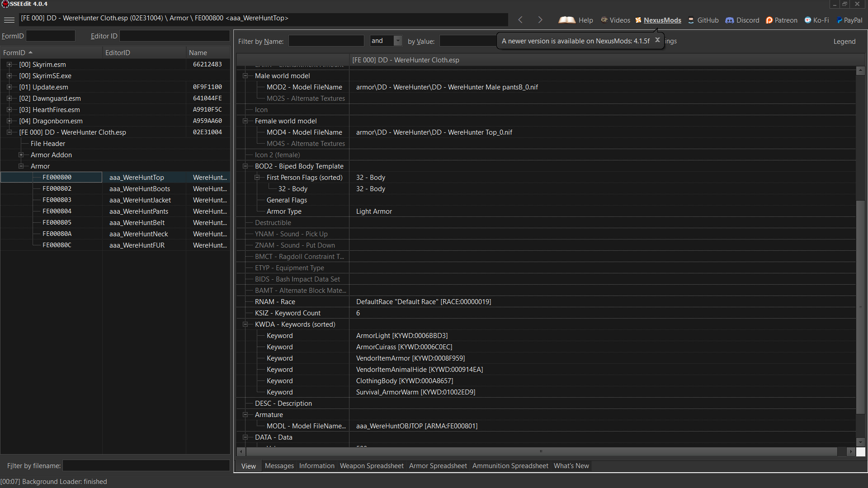Sort by Name column header
Viewport: 868px width, 488px height.
coord(208,52)
